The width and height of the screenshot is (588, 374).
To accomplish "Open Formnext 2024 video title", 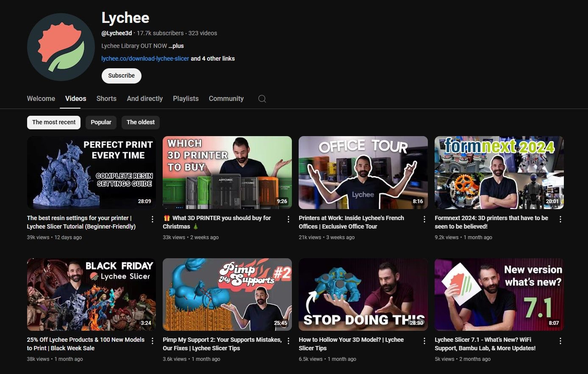I will [x=491, y=222].
